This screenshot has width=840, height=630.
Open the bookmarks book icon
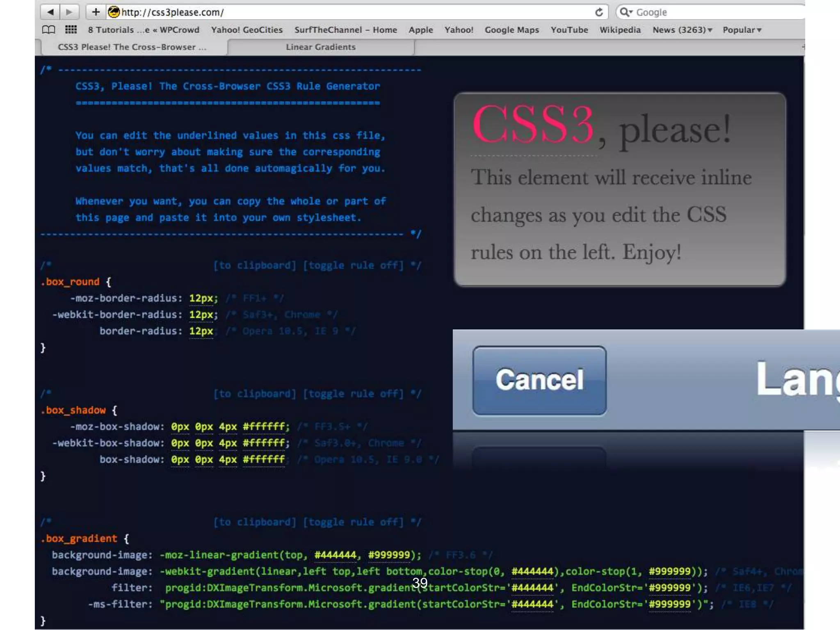click(x=48, y=30)
